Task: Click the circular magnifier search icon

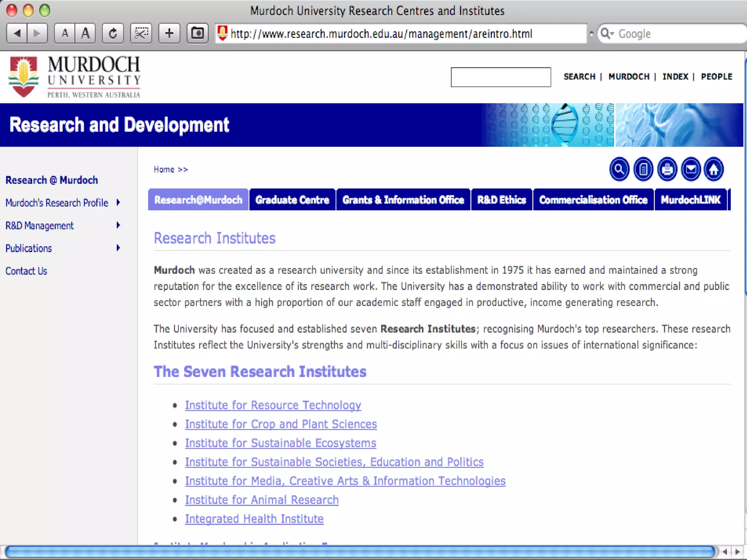Action: [619, 170]
